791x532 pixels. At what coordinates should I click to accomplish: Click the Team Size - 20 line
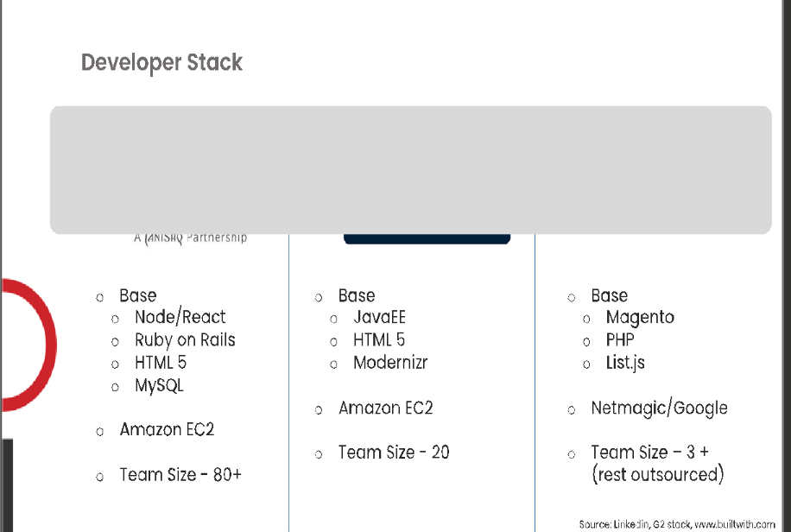coord(394,453)
